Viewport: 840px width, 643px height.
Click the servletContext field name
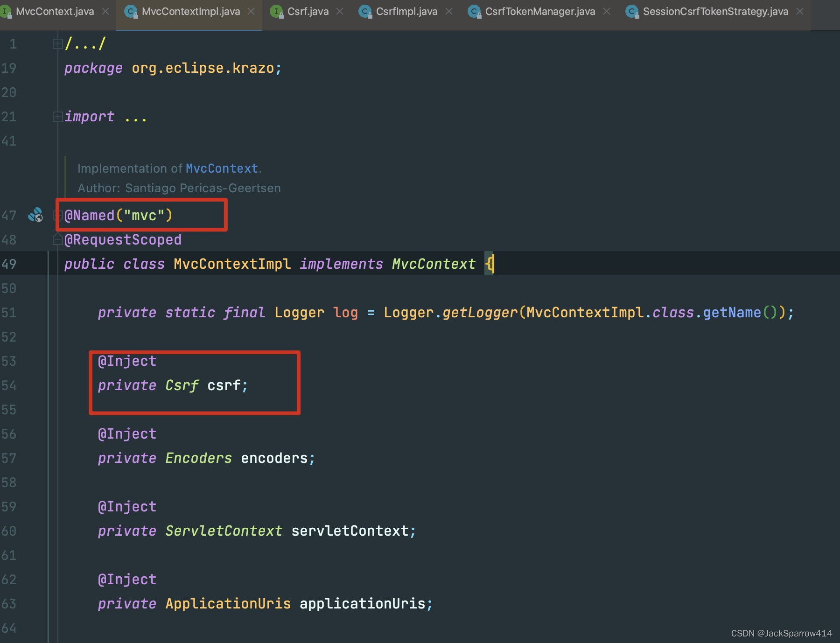click(350, 531)
